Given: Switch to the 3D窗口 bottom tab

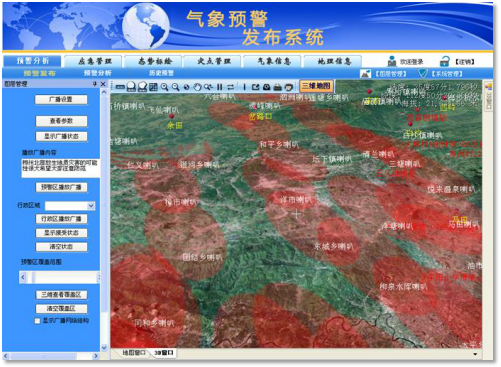Looking at the screenshot, I should (x=164, y=353).
